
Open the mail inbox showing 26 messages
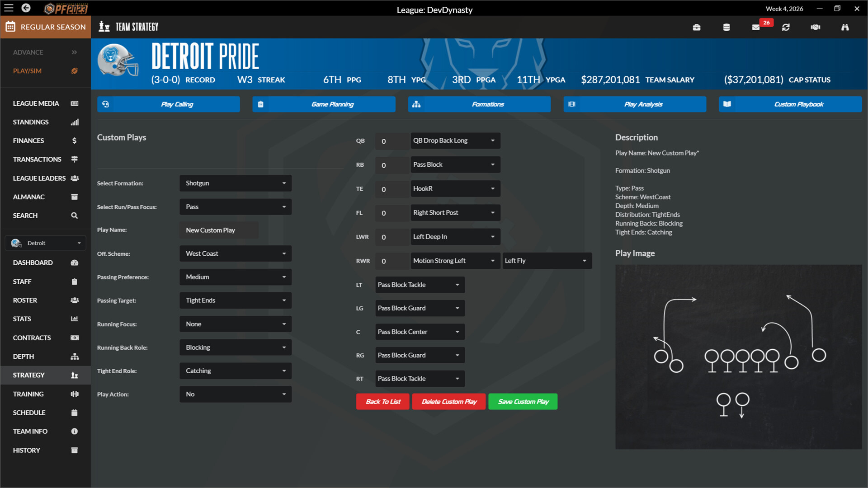pos(755,27)
